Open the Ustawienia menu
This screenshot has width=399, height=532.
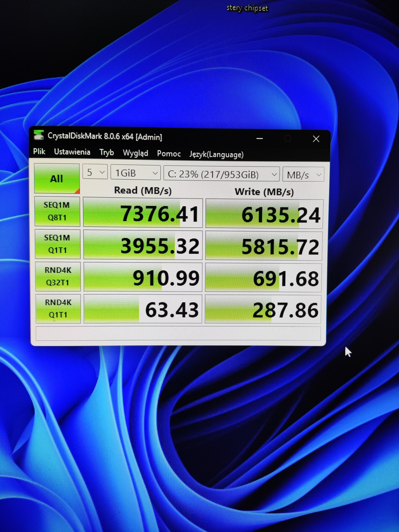(72, 152)
